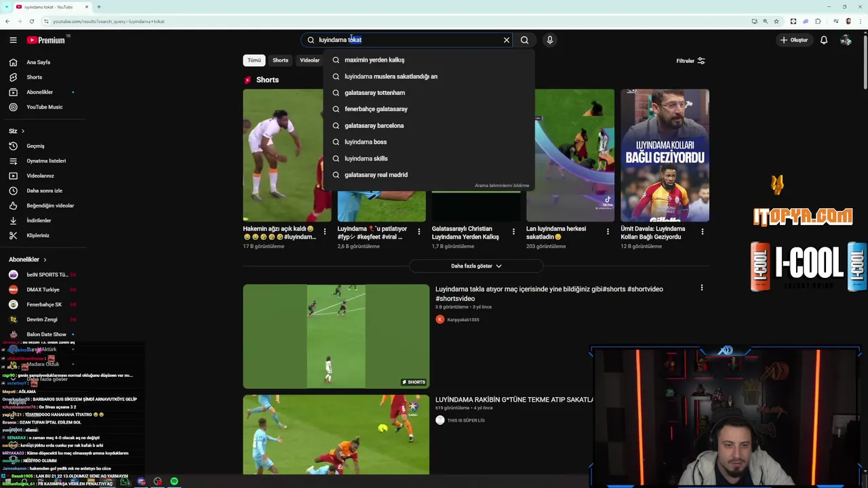Select the Videolar filter chip
This screenshot has width=868, height=488.
coord(309,60)
